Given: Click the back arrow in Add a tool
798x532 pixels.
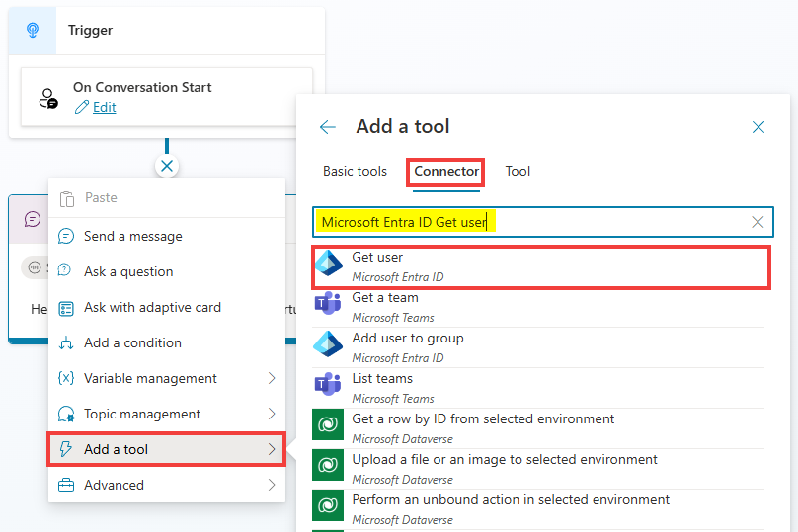Looking at the screenshot, I should (328, 127).
